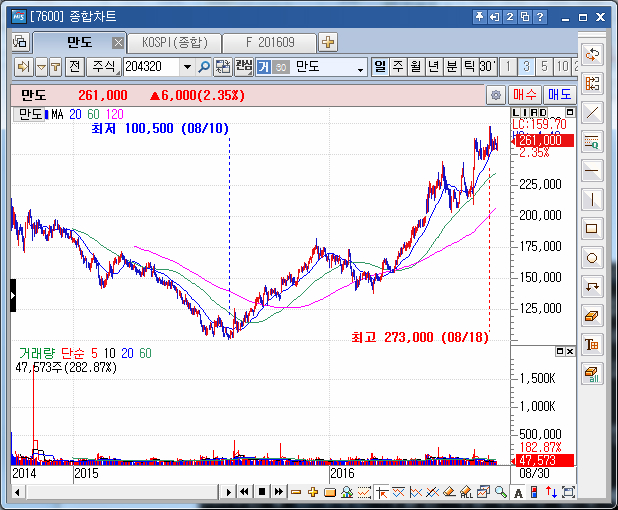Switch chart to 주 (weekly) period
Image resolution: width=618 pixels, height=510 pixels.
point(398,67)
